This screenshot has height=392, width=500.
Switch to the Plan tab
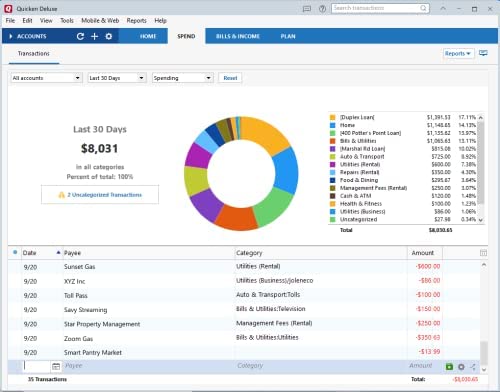pos(288,36)
